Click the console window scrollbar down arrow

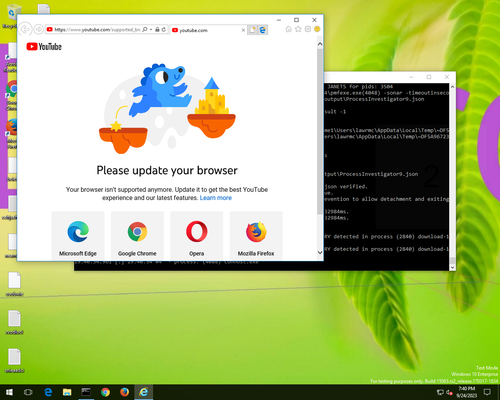click(452, 267)
